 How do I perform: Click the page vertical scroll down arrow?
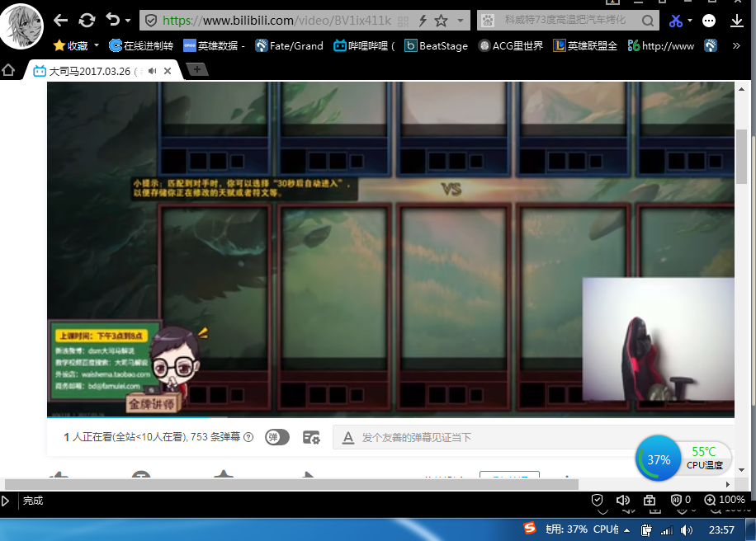[741, 470]
